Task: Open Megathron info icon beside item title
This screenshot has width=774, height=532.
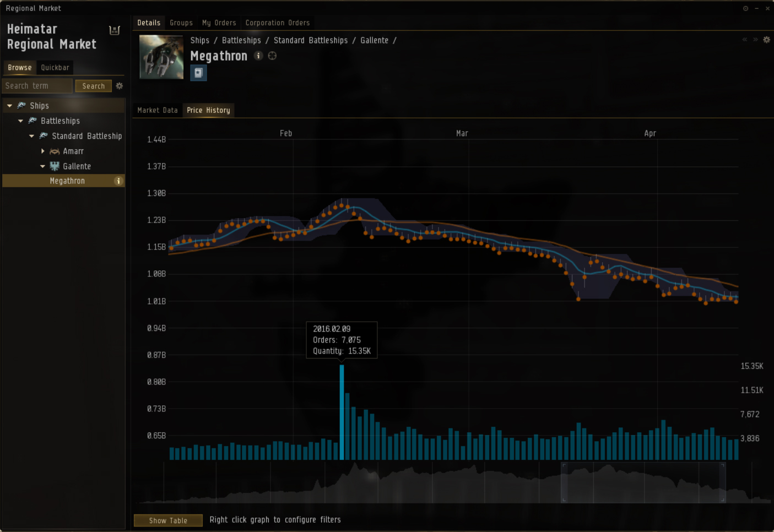Action: click(x=258, y=56)
